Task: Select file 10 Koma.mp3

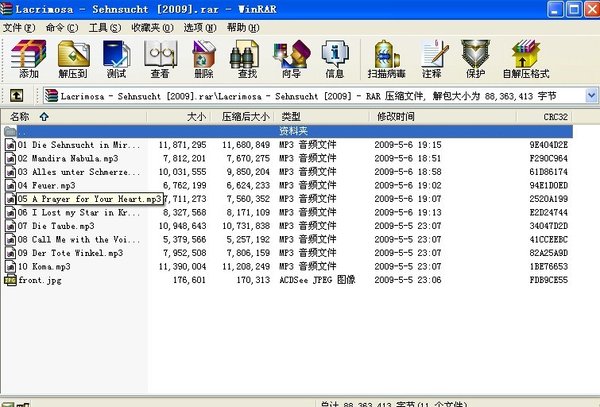Action: (x=44, y=267)
